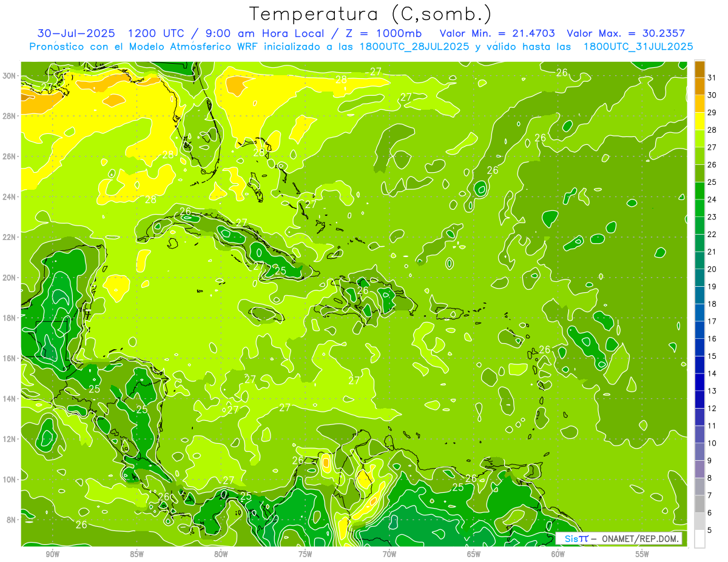Viewport: 728px width, 562px height.
Task: Click 'Valor Min. = 21.4703' text
Action: pos(498,33)
